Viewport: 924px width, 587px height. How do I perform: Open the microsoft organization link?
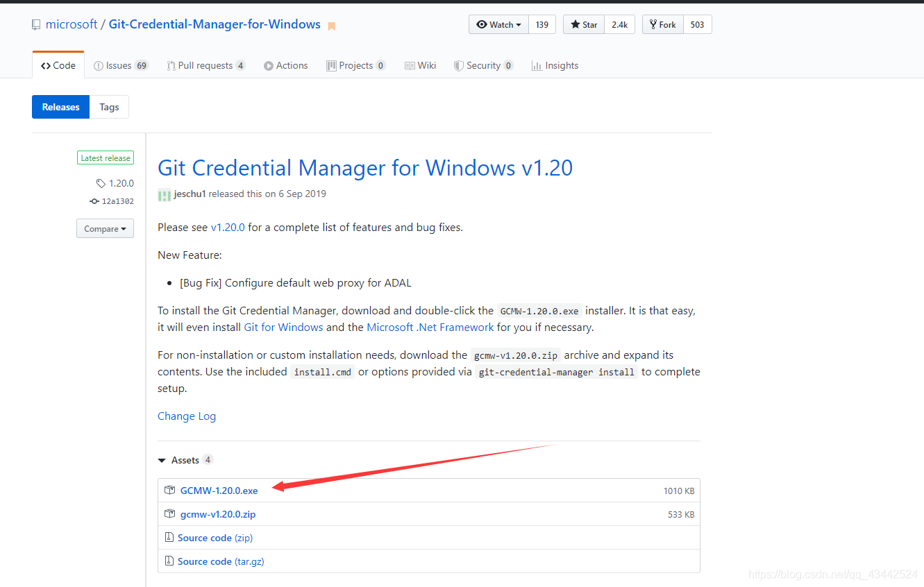click(x=72, y=24)
